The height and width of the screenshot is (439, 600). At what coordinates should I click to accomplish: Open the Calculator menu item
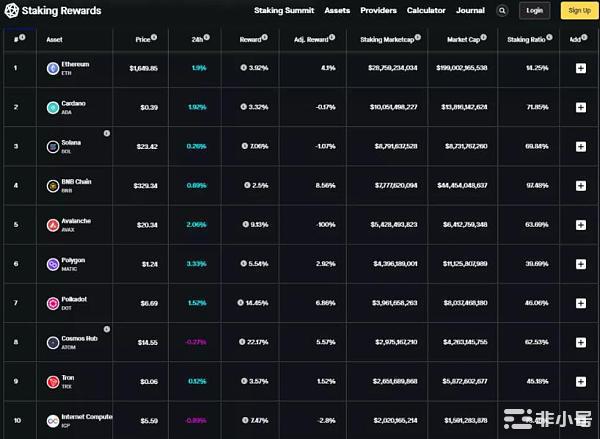[x=426, y=10]
